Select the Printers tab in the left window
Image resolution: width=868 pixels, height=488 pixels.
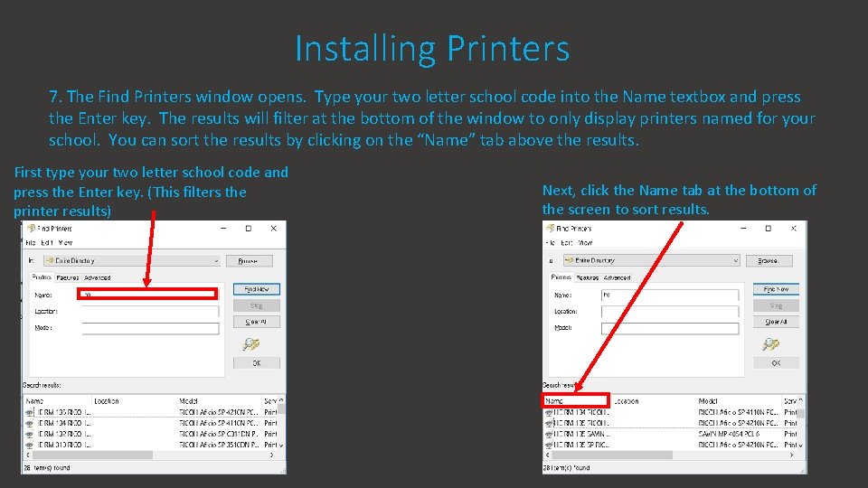click(42, 277)
